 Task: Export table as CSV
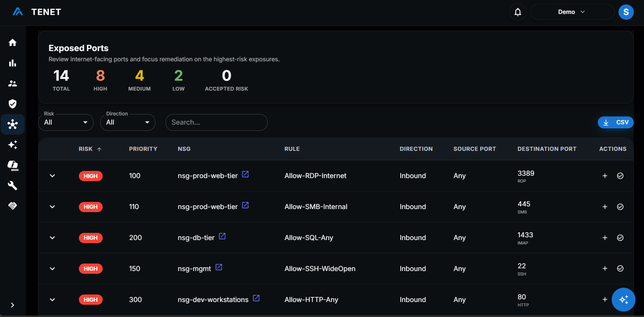[x=616, y=122]
